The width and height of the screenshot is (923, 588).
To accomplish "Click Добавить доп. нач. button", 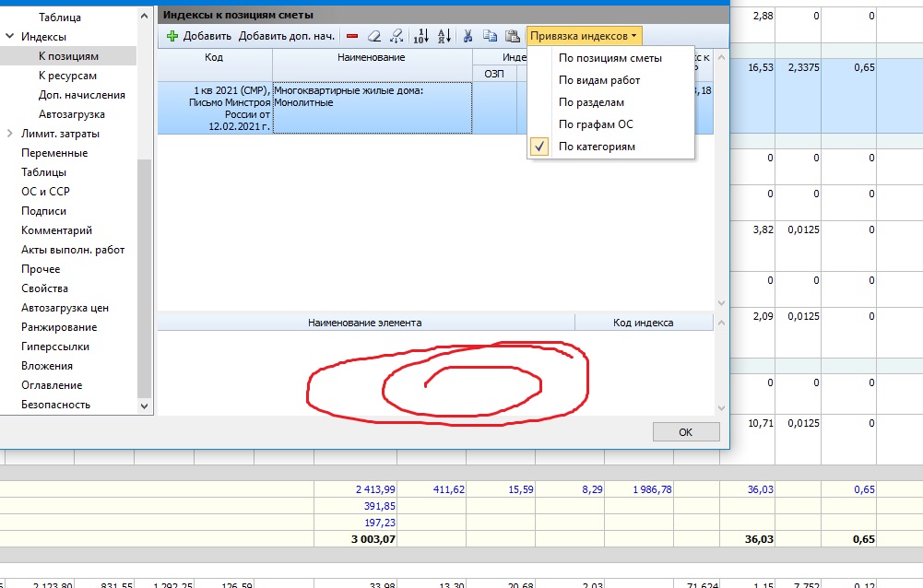I will [x=286, y=36].
